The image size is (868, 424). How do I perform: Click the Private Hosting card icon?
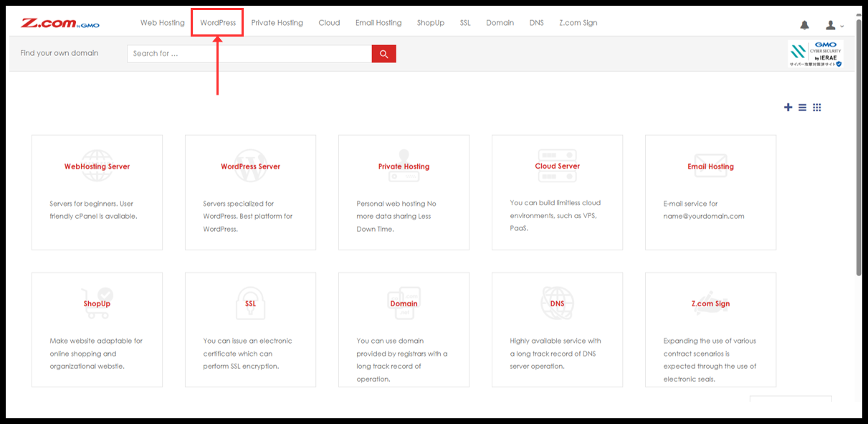(404, 166)
